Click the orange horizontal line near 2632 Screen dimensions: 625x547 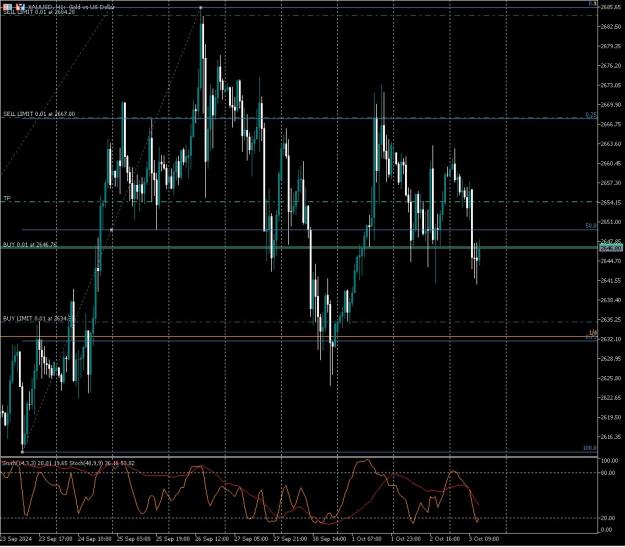[299, 337]
